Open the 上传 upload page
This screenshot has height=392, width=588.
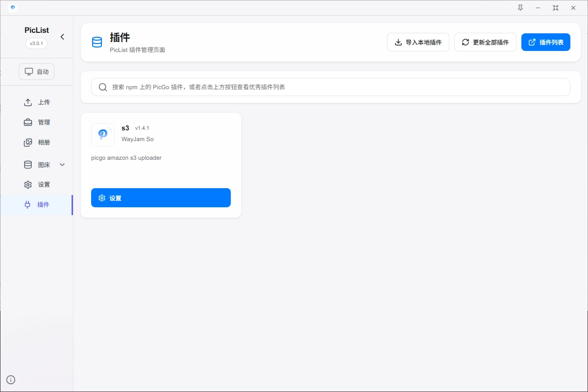[36, 102]
